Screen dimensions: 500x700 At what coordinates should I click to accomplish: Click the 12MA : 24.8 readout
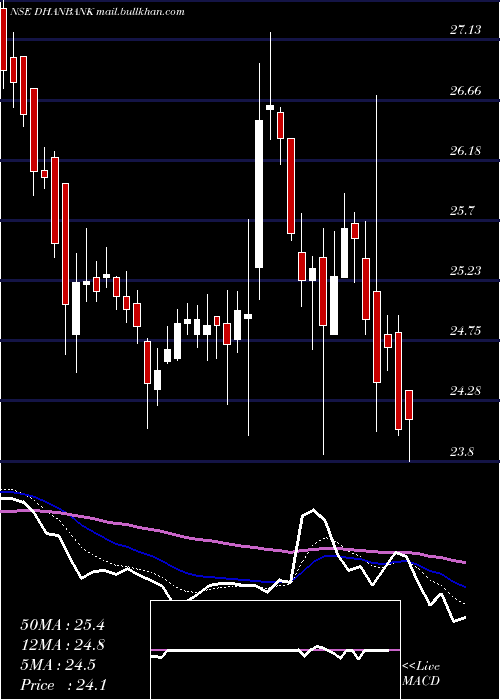pyautogui.click(x=62, y=645)
